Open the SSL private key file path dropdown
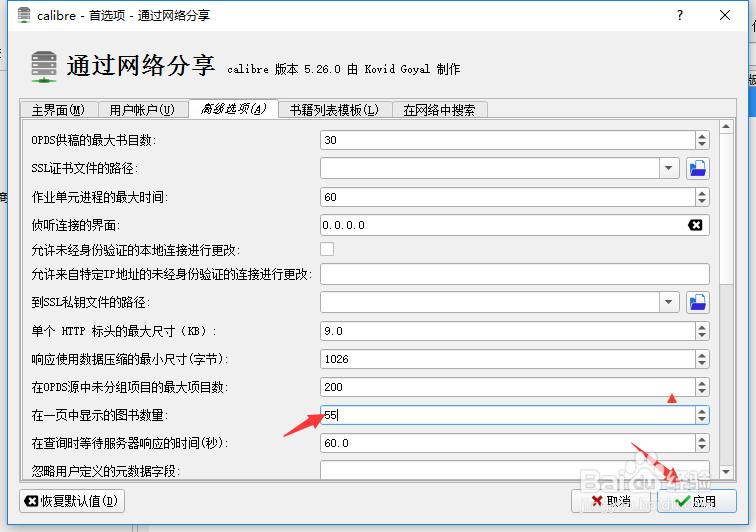 (x=668, y=302)
